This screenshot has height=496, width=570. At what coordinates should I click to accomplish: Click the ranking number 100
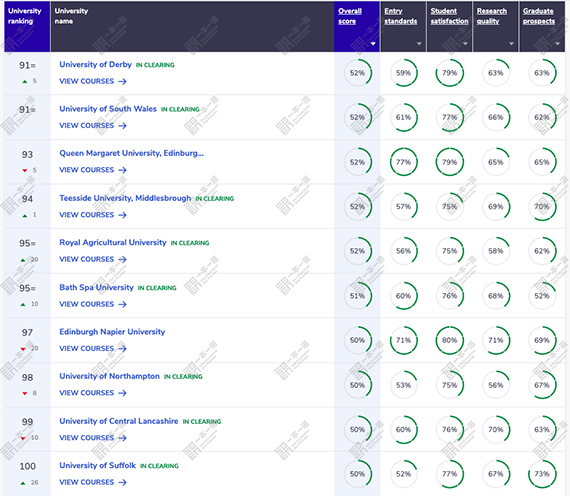(28, 466)
